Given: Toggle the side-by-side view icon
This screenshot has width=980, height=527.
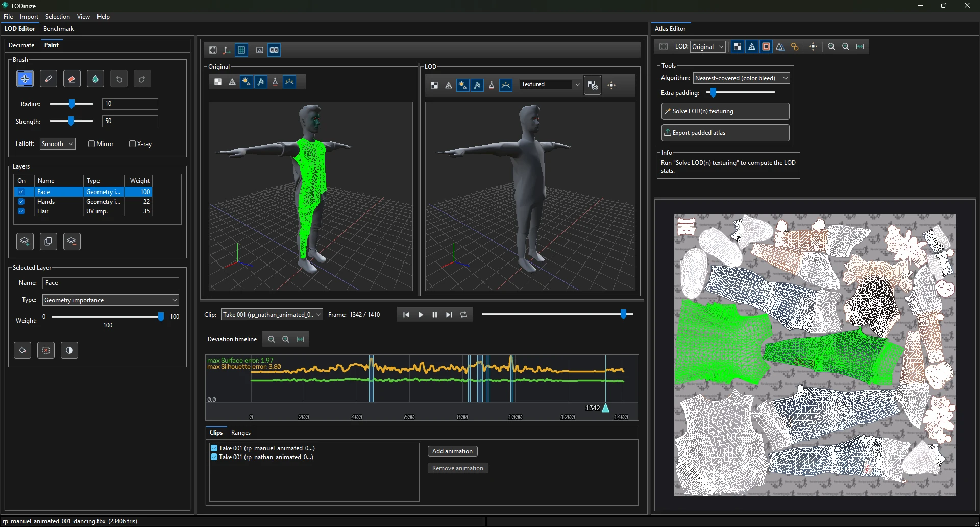Looking at the screenshot, I should tap(274, 50).
